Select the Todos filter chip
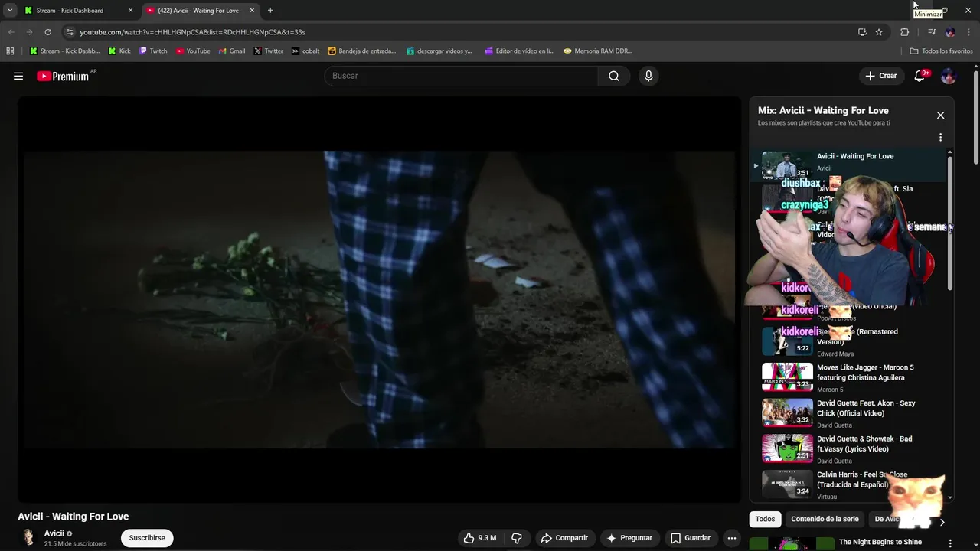The height and width of the screenshot is (551, 980). 765,519
